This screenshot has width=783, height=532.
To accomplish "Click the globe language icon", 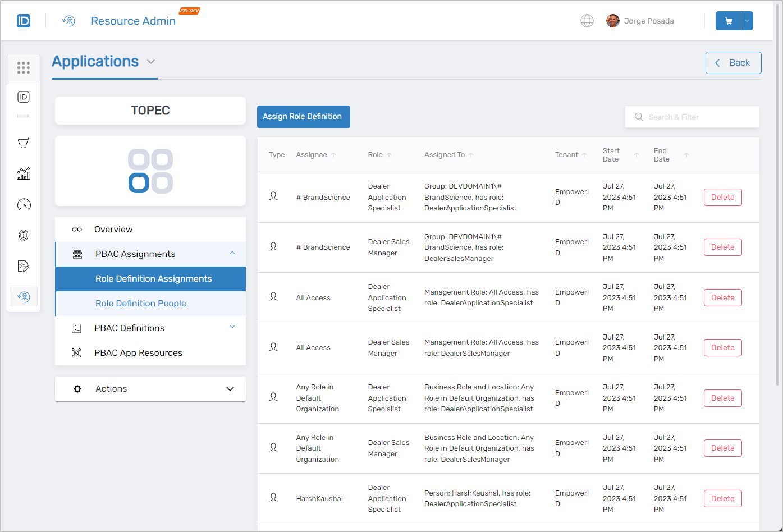I will click(x=587, y=21).
